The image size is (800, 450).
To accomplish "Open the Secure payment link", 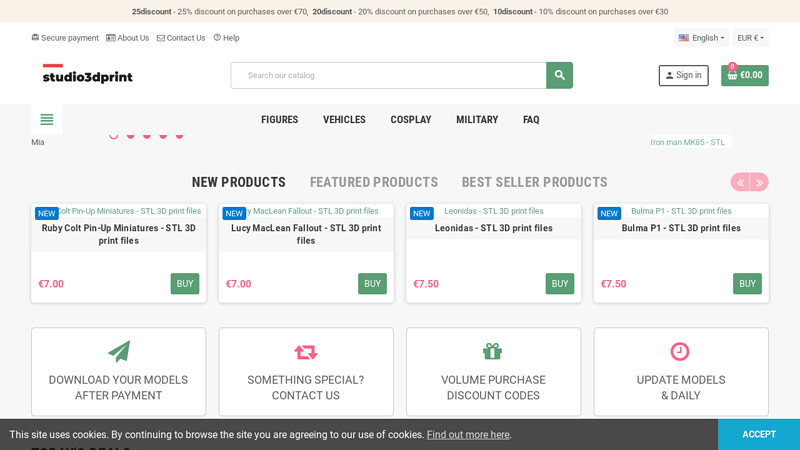I will [65, 38].
